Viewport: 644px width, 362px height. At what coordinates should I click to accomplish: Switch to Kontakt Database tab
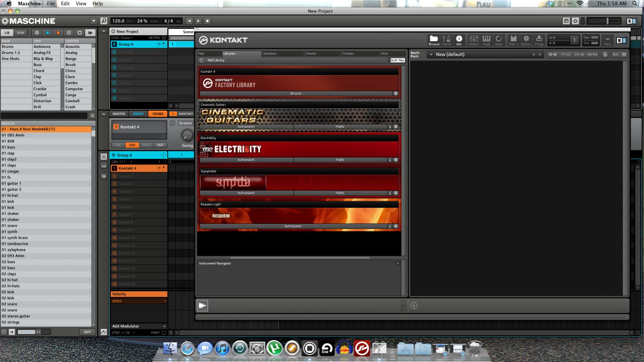[x=283, y=54]
